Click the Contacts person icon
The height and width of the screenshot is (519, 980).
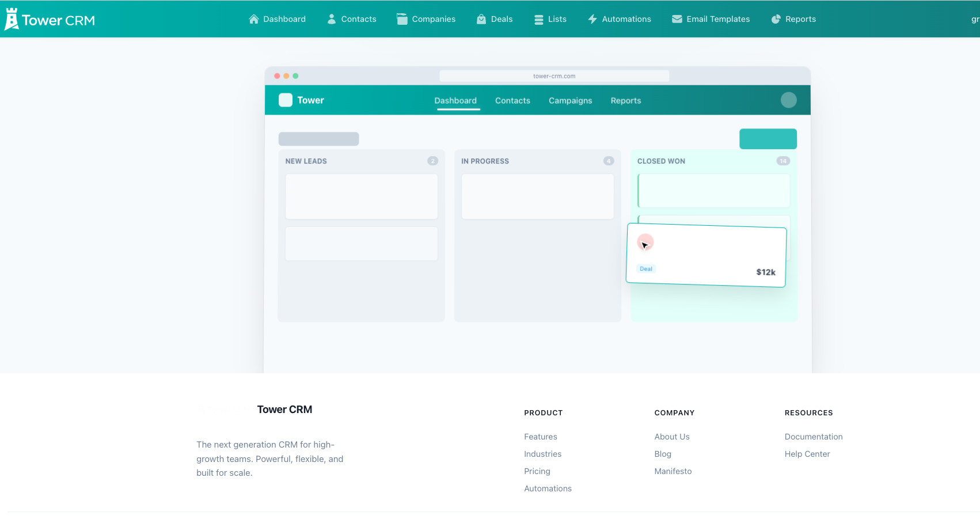331,18
